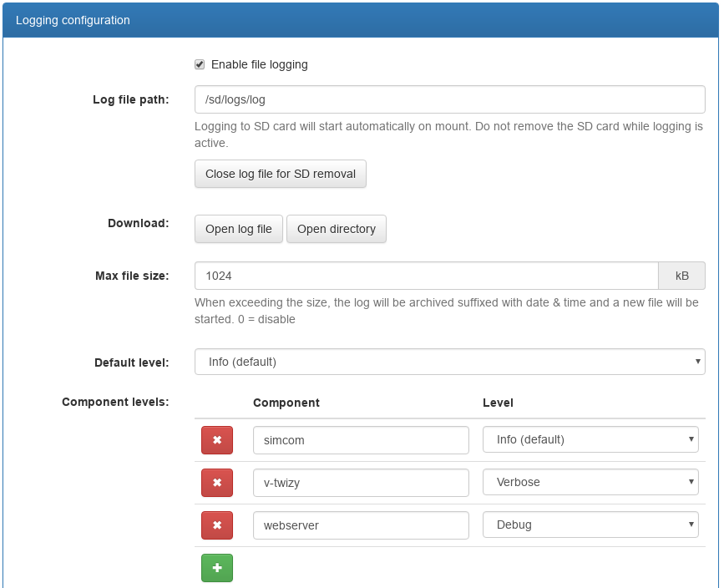724x588 pixels.
Task: Edit the simcom component name field
Action: (x=361, y=440)
